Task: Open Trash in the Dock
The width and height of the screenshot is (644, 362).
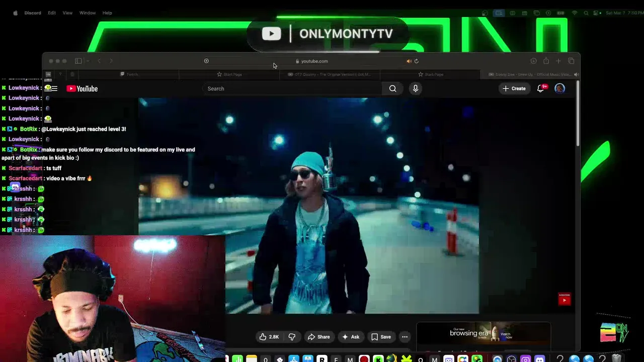Action: (x=617, y=359)
